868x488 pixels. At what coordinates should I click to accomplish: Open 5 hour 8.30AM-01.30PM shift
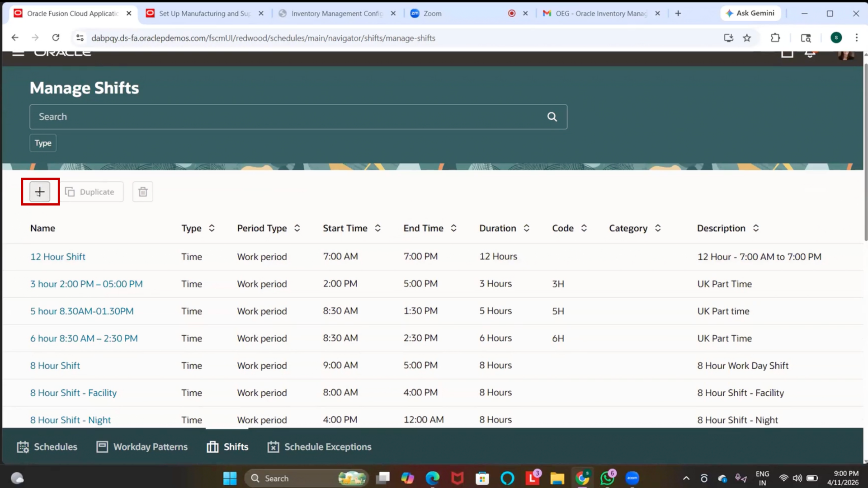tap(82, 311)
